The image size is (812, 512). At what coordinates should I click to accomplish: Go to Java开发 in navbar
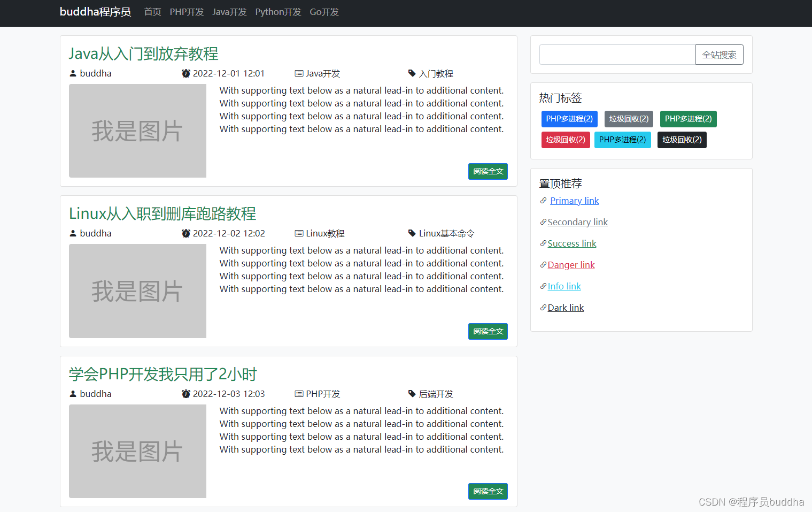pyautogui.click(x=229, y=12)
